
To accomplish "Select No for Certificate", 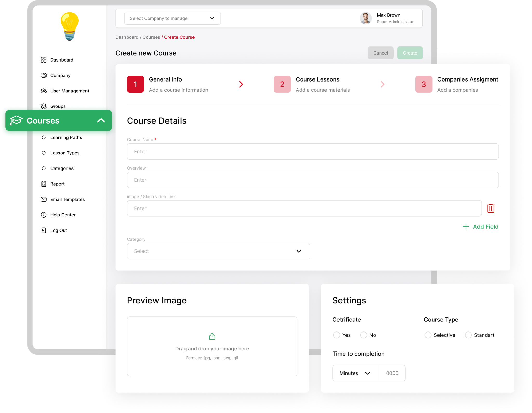I will 363,335.
